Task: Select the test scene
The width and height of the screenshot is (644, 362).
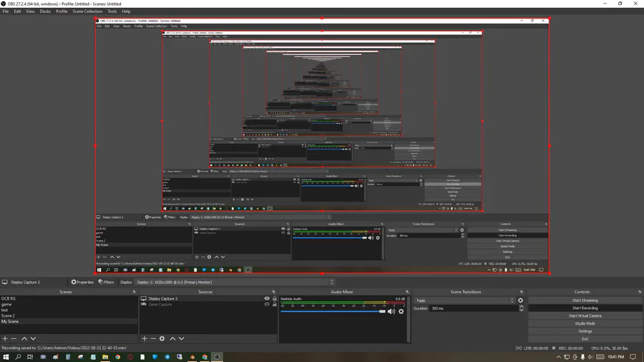Action: point(69,310)
